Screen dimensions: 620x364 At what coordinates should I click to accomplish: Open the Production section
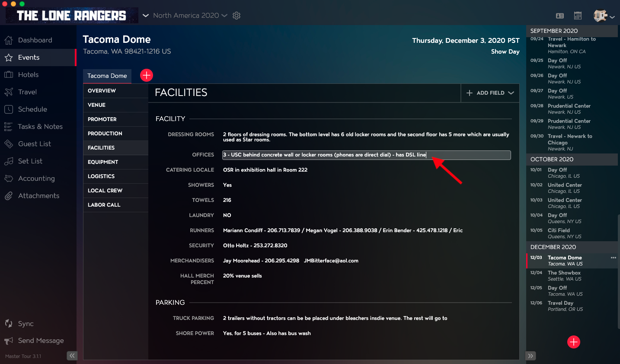pos(115,134)
